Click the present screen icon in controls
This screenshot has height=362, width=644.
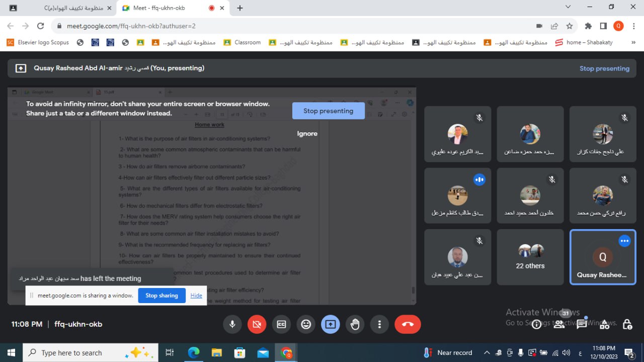331,325
